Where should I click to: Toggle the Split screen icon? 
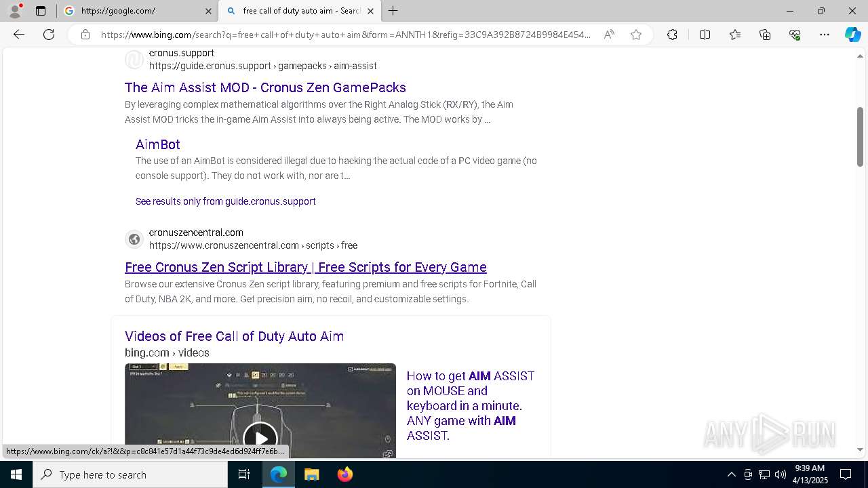click(x=705, y=35)
